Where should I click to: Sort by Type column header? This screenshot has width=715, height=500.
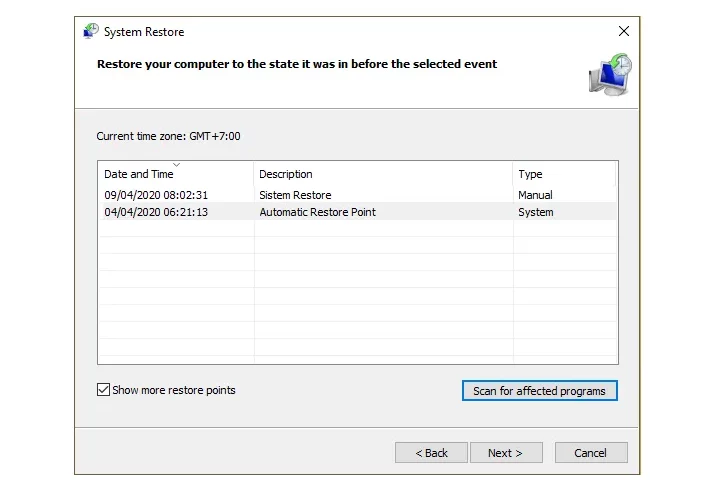564,174
